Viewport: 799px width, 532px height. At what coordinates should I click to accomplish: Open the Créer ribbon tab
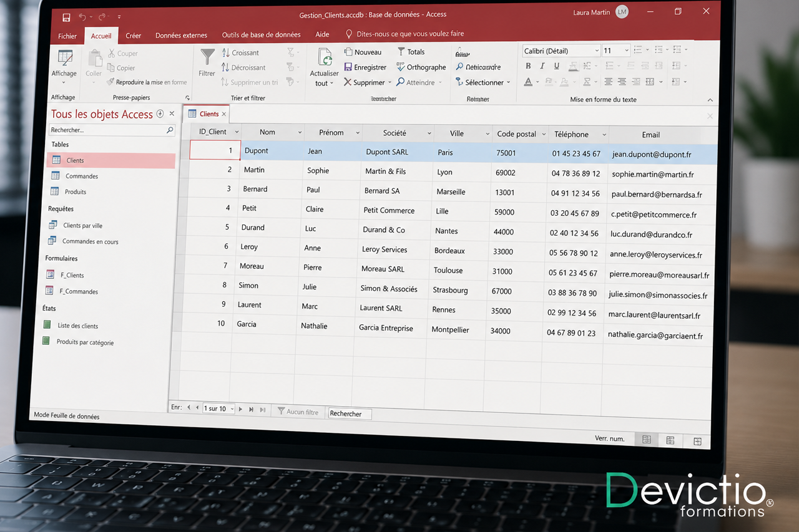pos(134,36)
